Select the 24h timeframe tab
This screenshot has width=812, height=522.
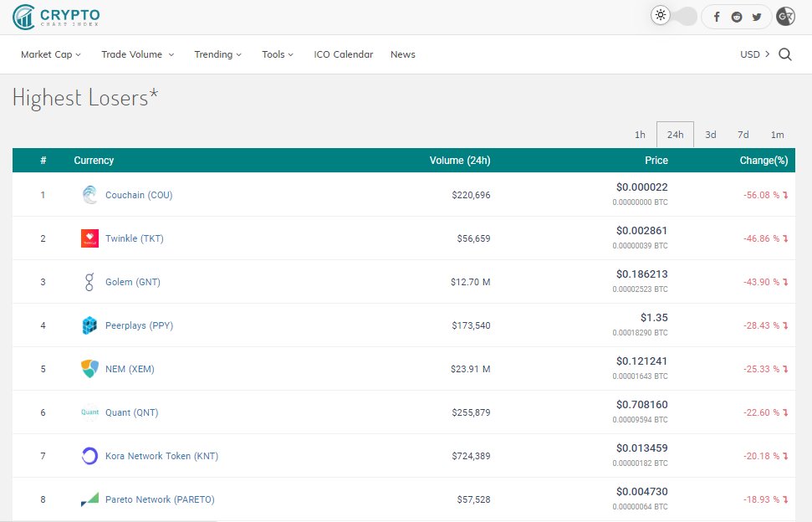click(676, 135)
